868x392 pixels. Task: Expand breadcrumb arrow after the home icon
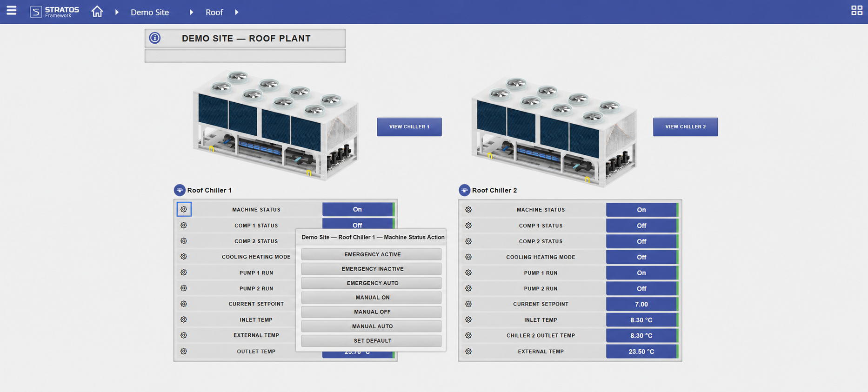117,12
